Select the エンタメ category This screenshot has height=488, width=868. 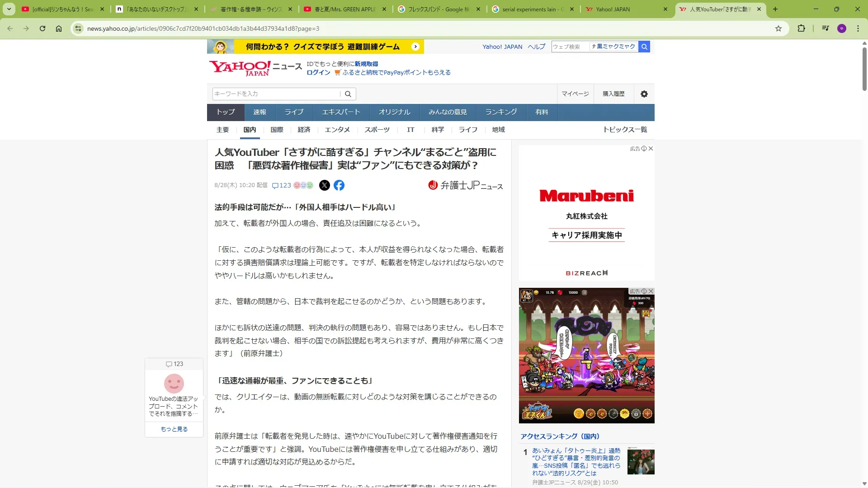337,130
